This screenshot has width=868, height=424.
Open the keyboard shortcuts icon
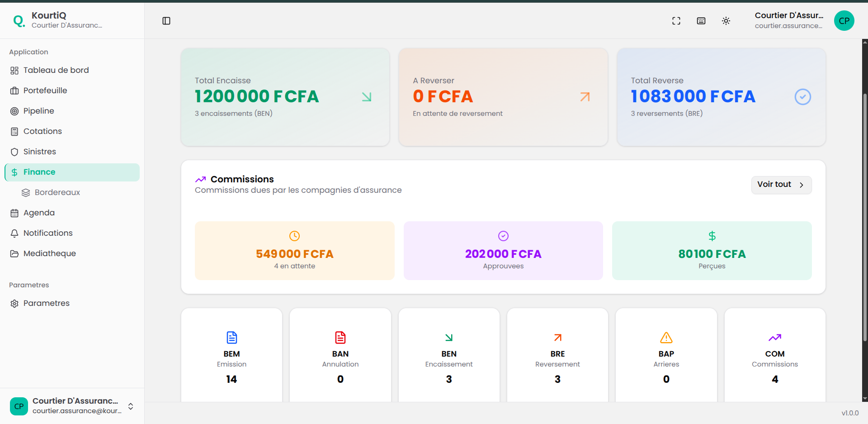[701, 20]
